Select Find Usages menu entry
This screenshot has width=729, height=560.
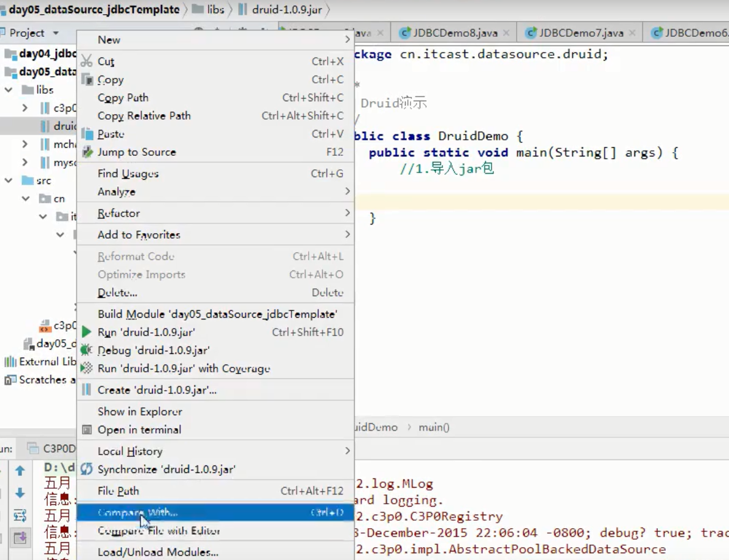click(215, 174)
